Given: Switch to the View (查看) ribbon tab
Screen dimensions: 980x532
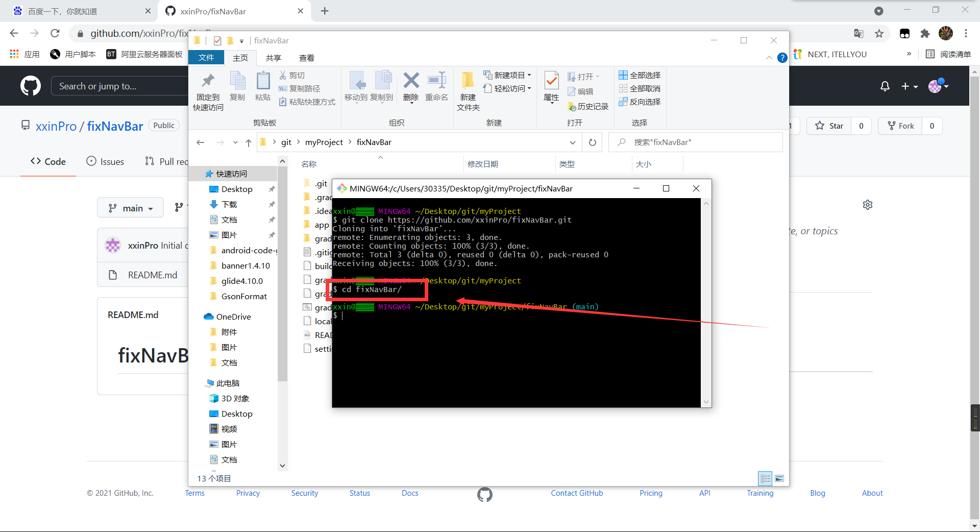Looking at the screenshot, I should point(307,58).
